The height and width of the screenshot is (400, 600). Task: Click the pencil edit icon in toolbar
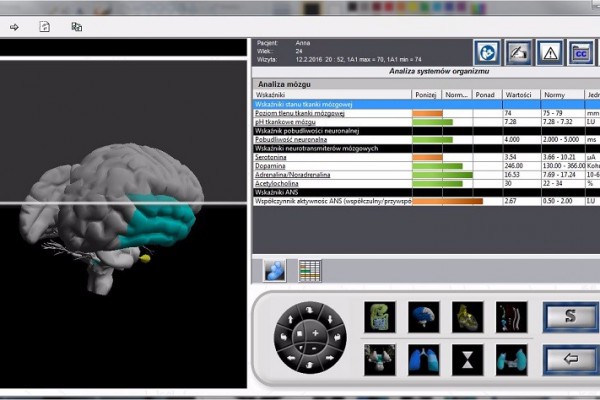click(518, 52)
